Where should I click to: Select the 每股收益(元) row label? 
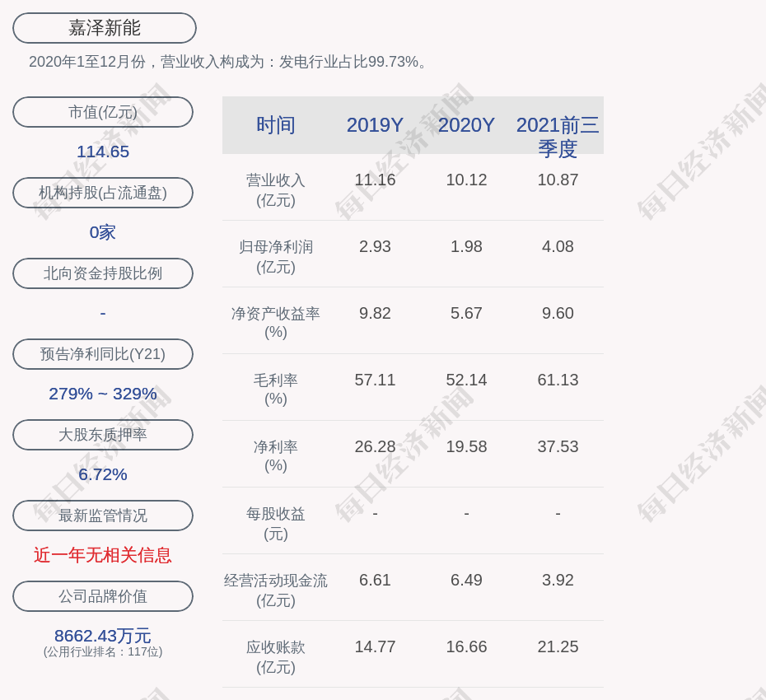[x=276, y=524]
